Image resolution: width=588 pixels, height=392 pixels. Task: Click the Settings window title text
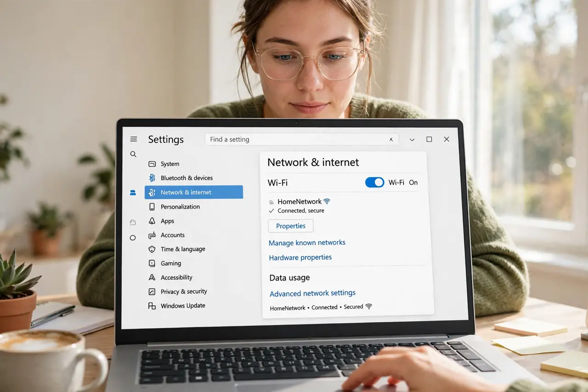tap(166, 140)
